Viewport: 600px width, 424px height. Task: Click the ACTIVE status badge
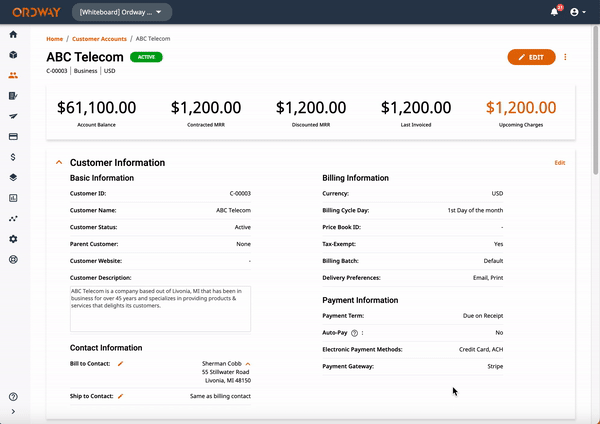(146, 57)
